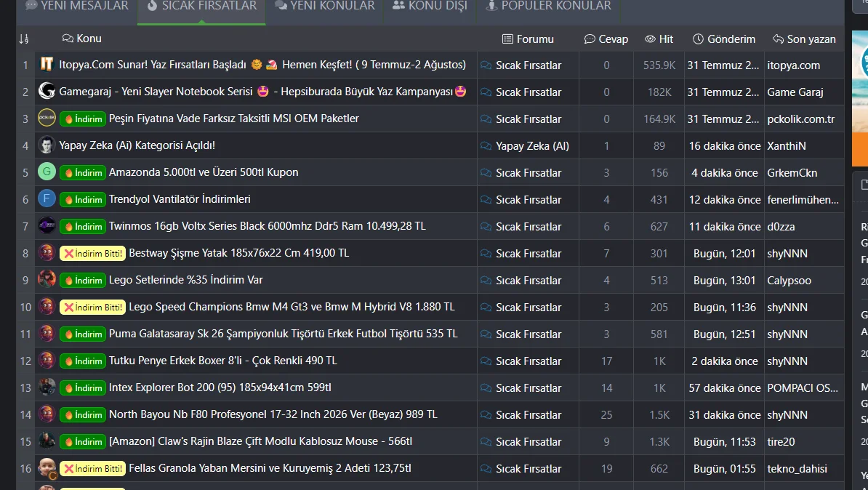Open pckolik avatar on MSI OEM Paketler

(47, 118)
